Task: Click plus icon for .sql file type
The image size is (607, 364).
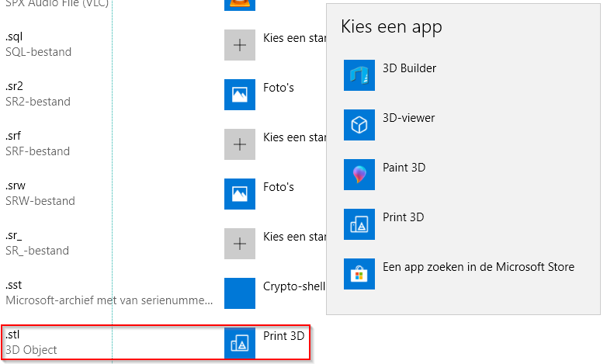Action: tap(240, 45)
